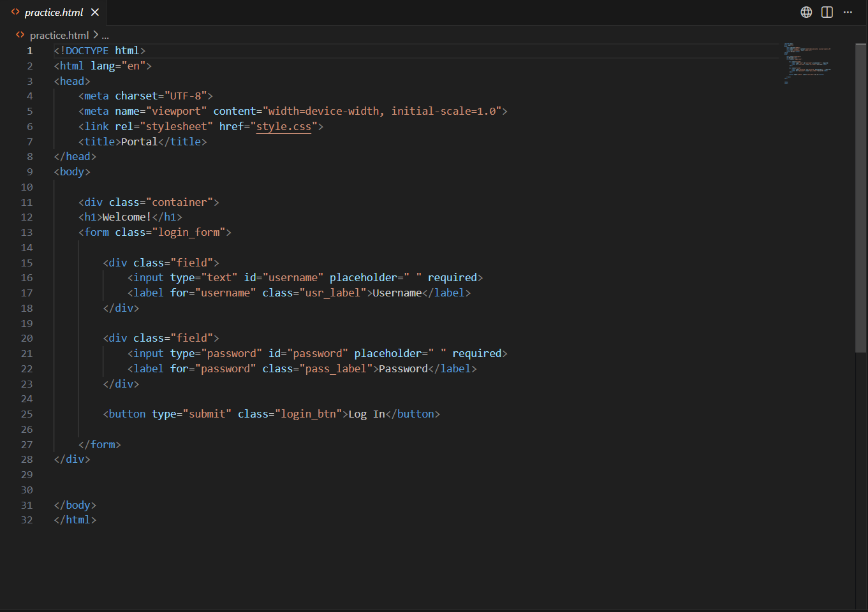Click the "stylesheet" rel value
Image resolution: width=868 pixels, height=612 pixels.
coord(177,126)
